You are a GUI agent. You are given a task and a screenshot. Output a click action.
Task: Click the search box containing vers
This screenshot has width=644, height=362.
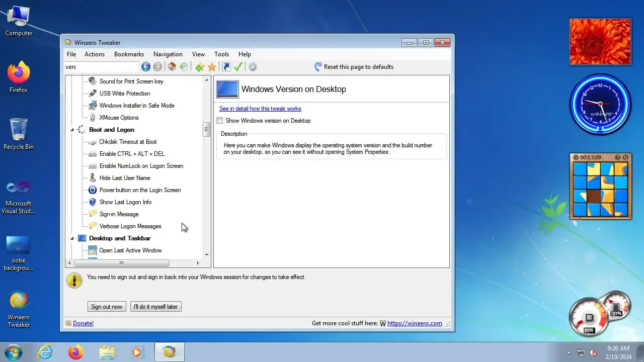click(x=102, y=67)
